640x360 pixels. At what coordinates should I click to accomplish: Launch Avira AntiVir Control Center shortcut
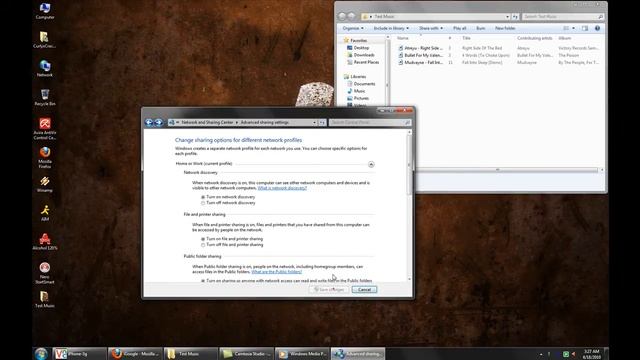pos(45,128)
